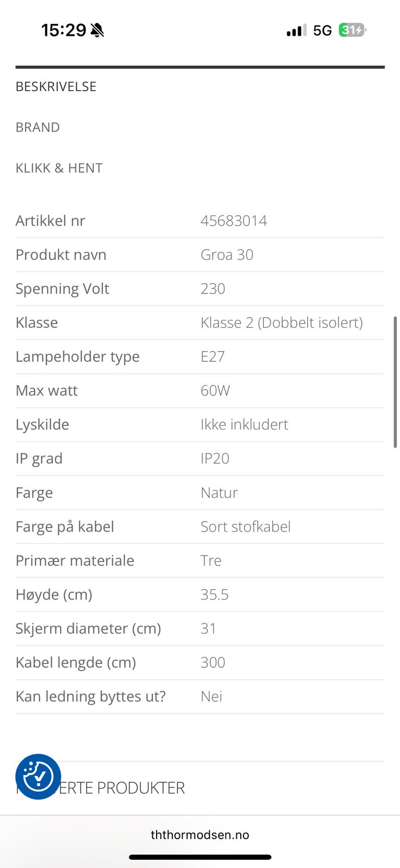
Task: Tap the E27 lampeholder value
Action: point(212,357)
